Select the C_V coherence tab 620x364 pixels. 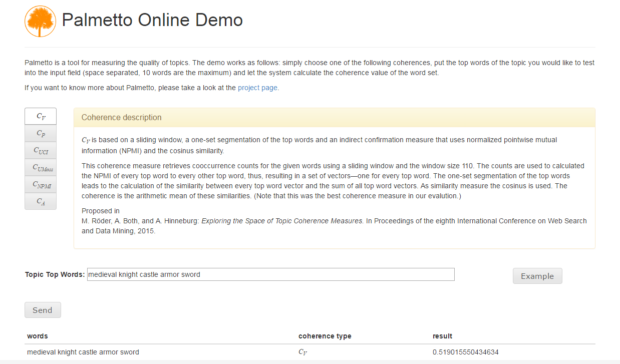(x=41, y=116)
